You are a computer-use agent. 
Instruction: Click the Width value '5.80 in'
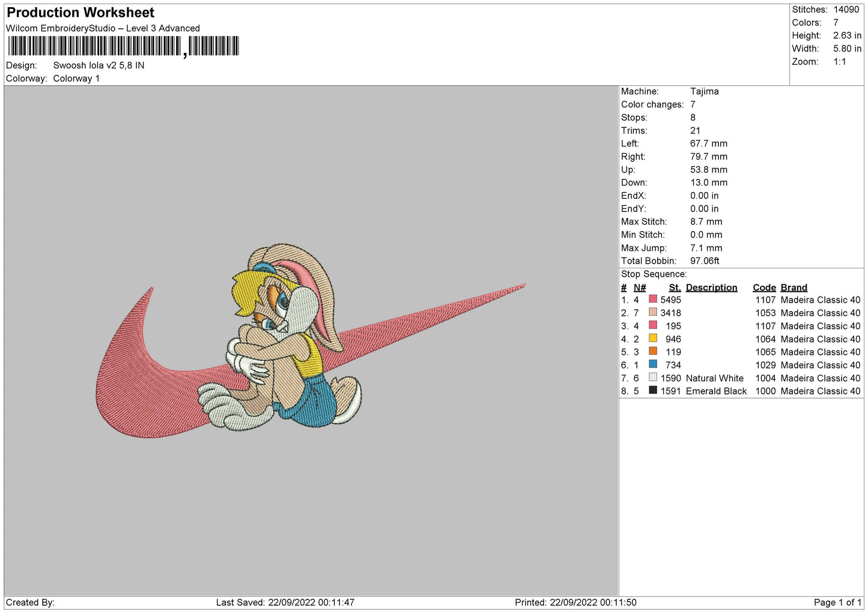(x=847, y=49)
